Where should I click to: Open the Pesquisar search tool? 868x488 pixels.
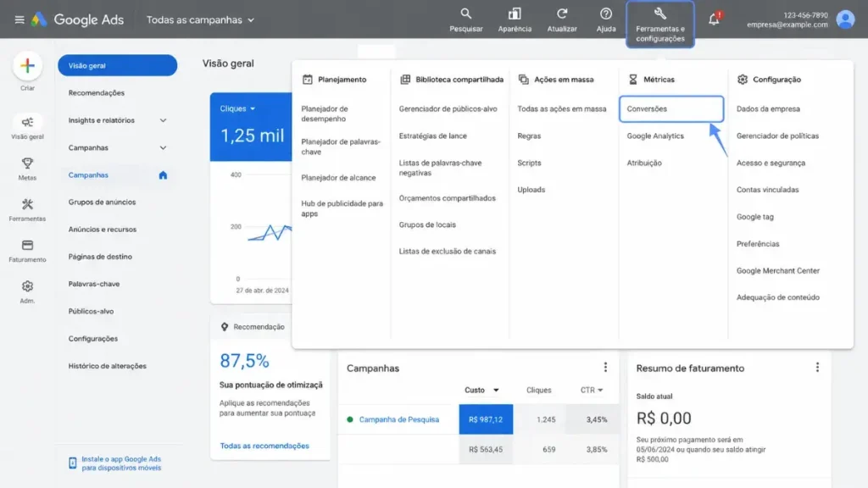tap(465, 20)
